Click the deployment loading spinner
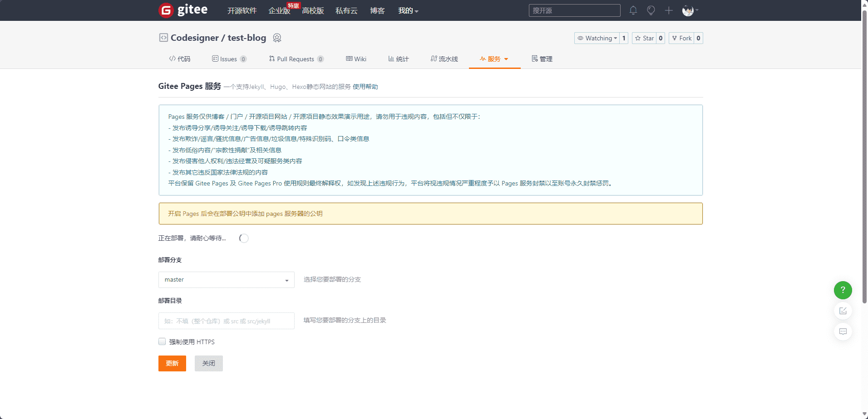The height and width of the screenshot is (419, 868). pos(244,238)
